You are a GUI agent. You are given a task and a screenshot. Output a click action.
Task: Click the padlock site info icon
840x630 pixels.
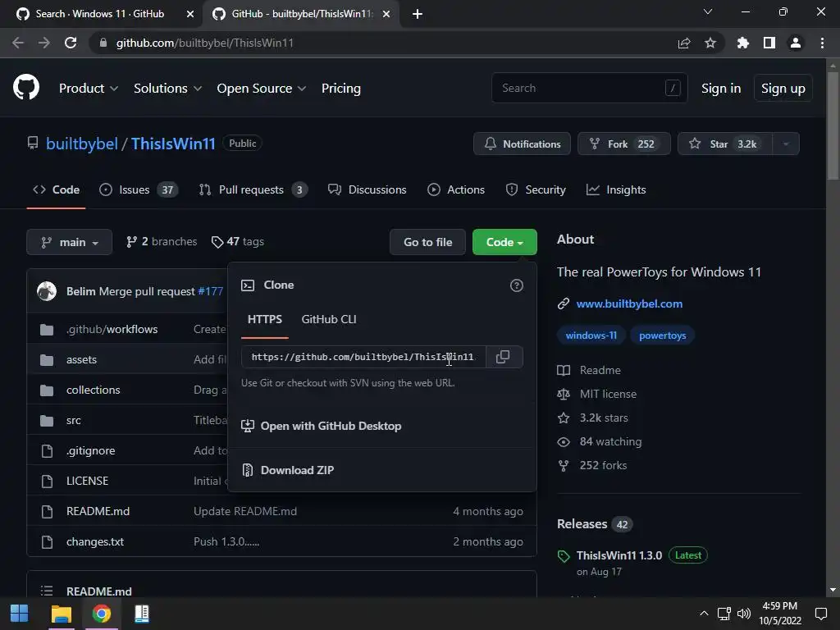pos(103,43)
